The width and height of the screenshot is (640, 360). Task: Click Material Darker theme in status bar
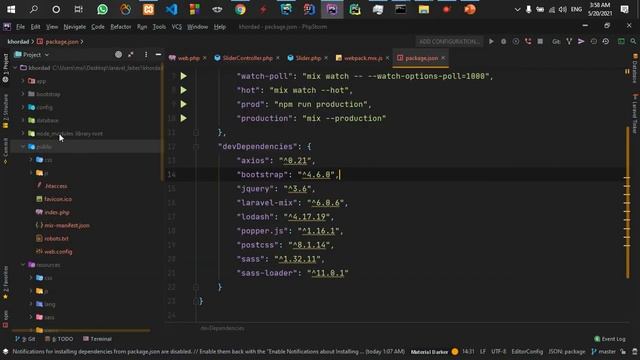tap(429, 351)
